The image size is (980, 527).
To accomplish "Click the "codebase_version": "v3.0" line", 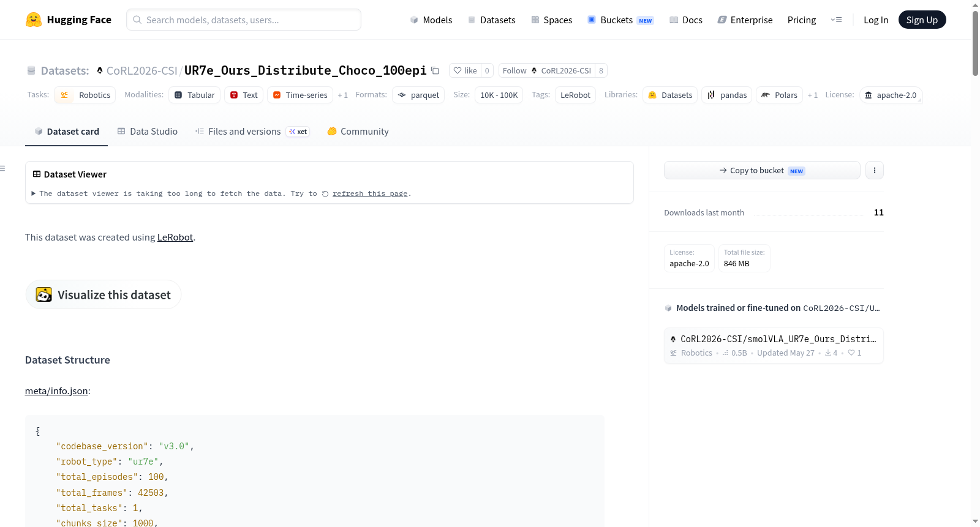I will click(x=125, y=446).
